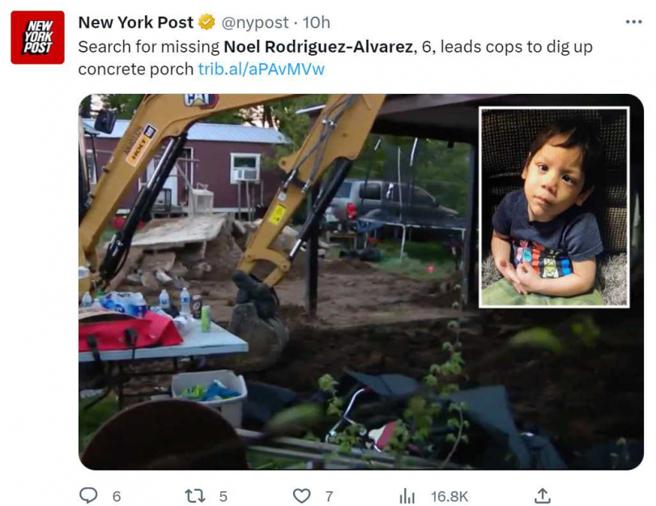Click the like count 7
Image resolution: width=656 pixels, height=506 pixels.
pos(328,496)
